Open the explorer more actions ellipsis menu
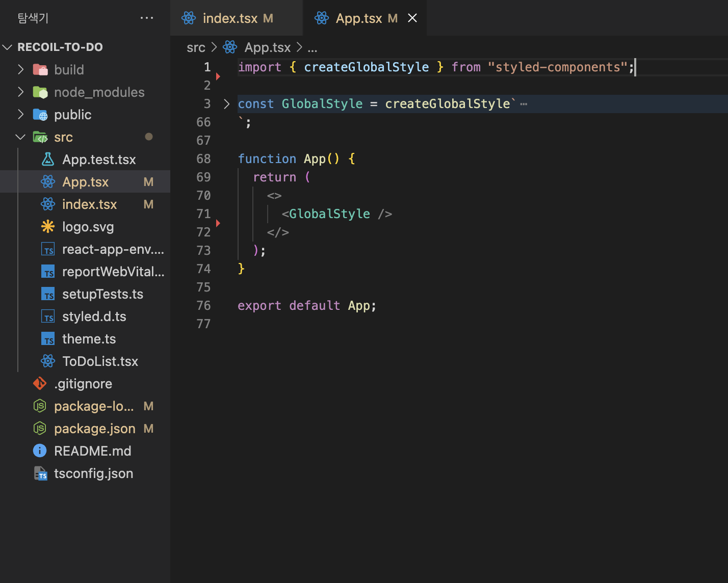The height and width of the screenshot is (583, 728). [147, 18]
